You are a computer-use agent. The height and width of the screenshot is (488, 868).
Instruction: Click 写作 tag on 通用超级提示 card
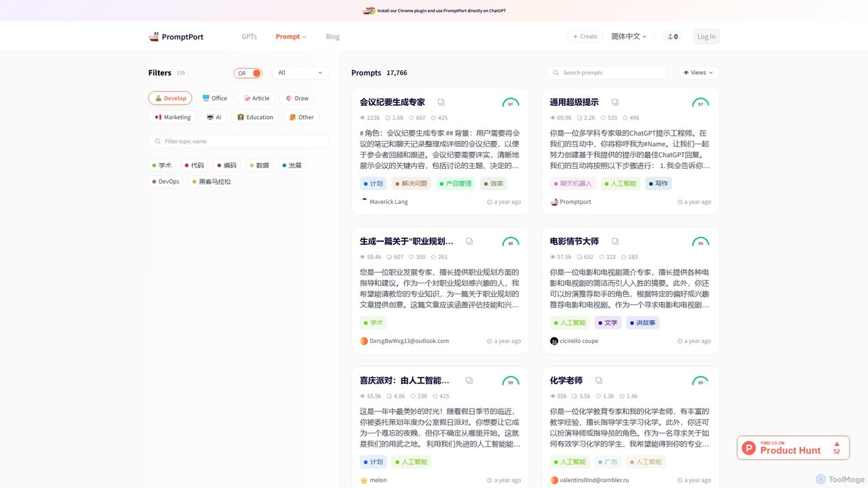[x=658, y=184]
